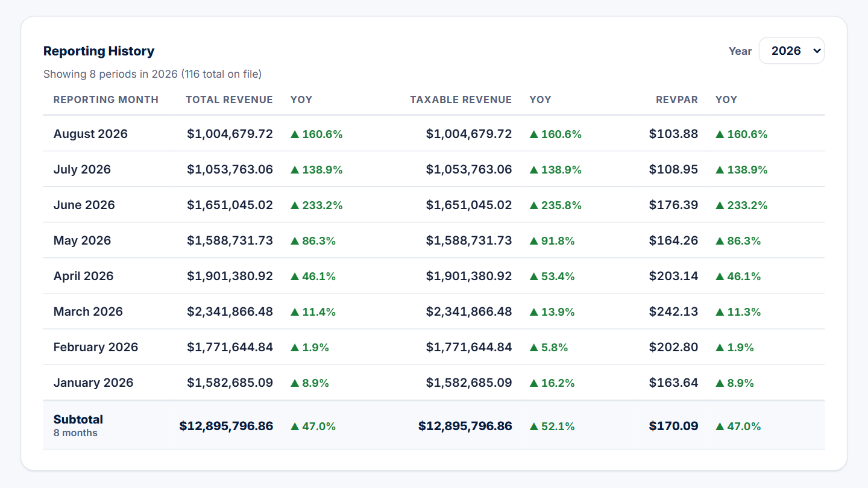Click the Taxable Revenue column header
This screenshot has height=488, width=868.
point(461,99)
